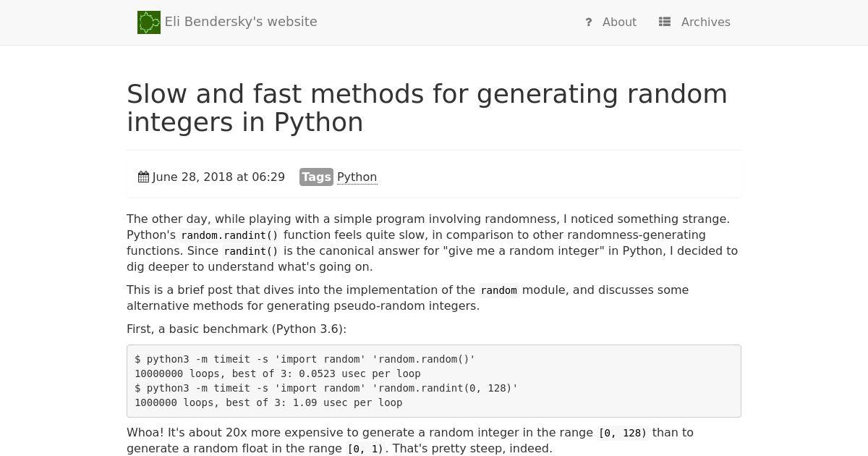Screen dimensions: 868x456
Task: Open the Archives page
Action: tap(706, 22)
